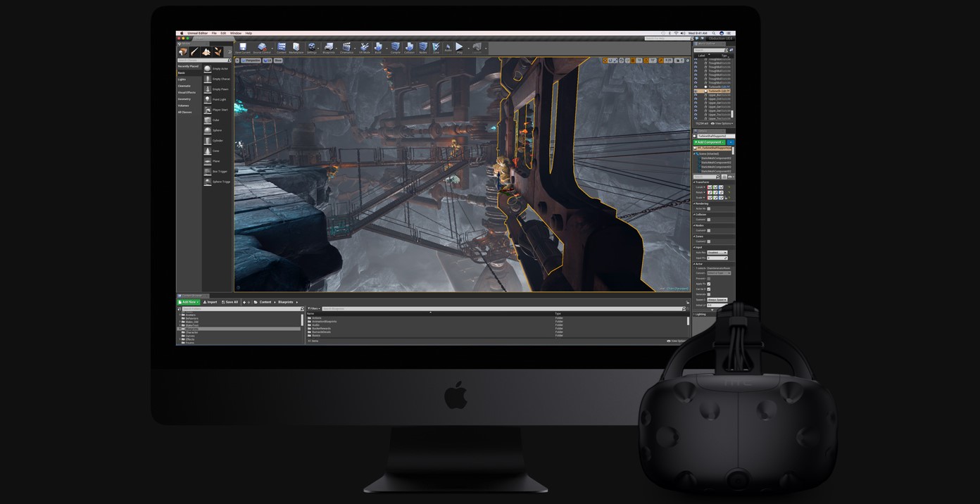Toggle Actor Hidden checkbox under Rendering
This screenshot has width=980, height=504.
tap(709, 209)
